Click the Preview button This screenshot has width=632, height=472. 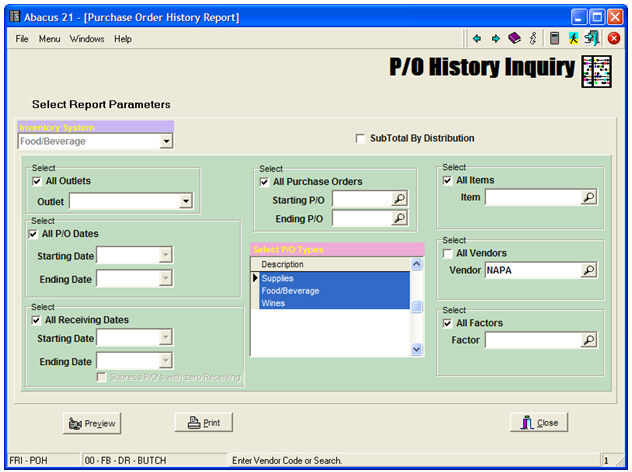tap(91, 423)
